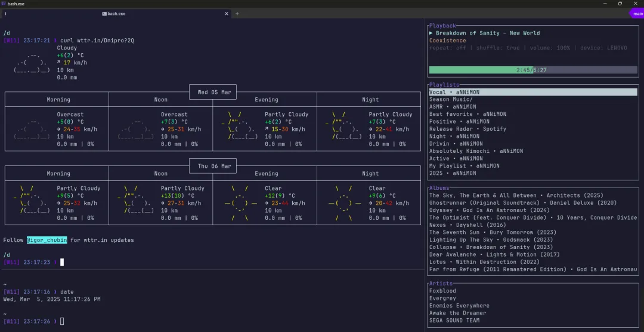Open Release Radar • Spotify playlist

point(467,129)
